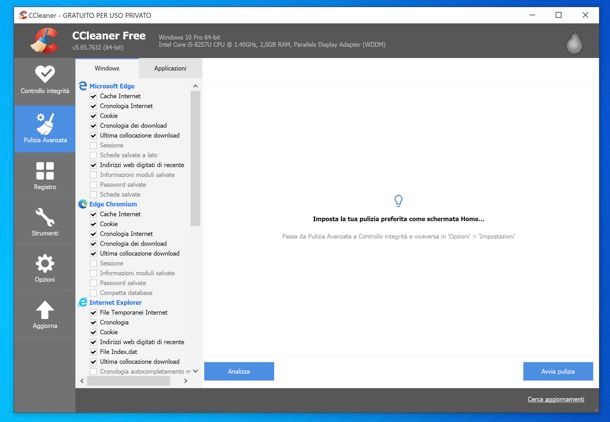Maximize the CCleaner window
This screenshot has width=610, height=422.
tap(559, 15)
